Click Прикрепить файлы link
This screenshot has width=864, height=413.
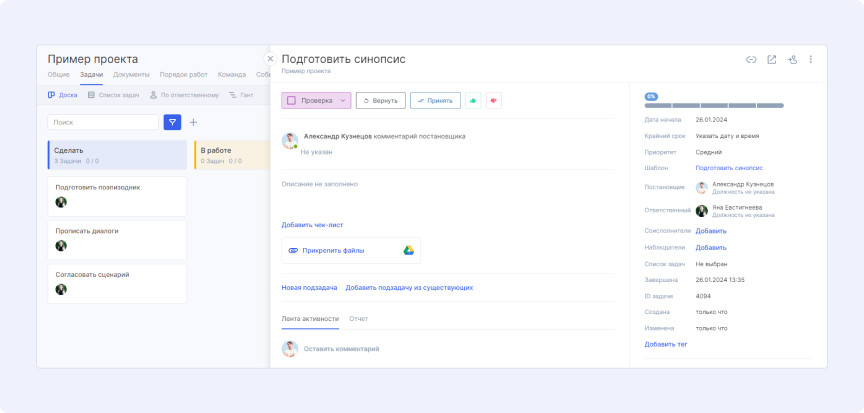pos(333,251)
